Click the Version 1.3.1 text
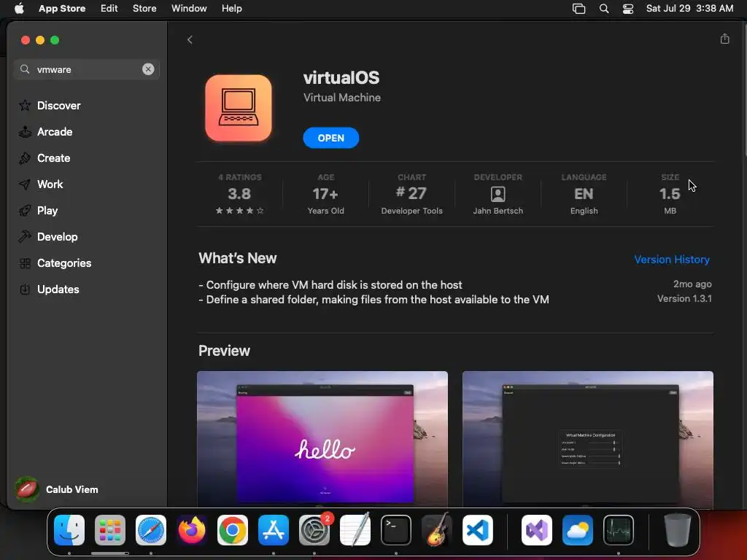The image size is (747, 560). (684, 298)
